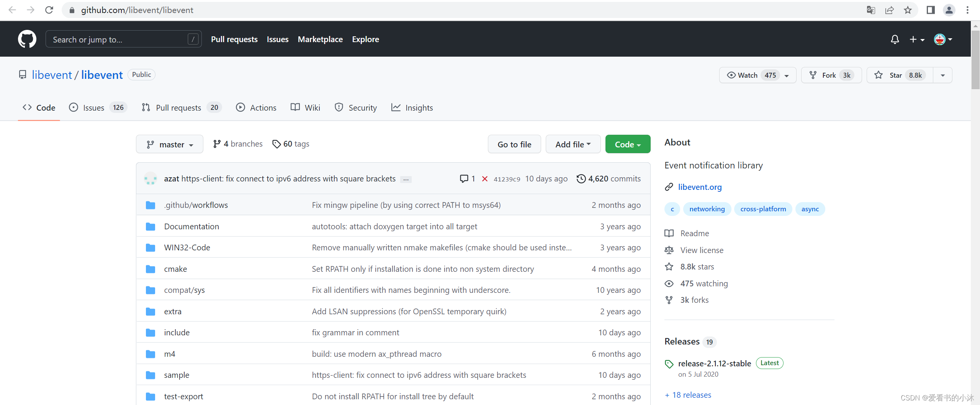This screenshot has height=405, width=980.
Task: Switch to the Actions tab
Action: [x=256, y=108]
